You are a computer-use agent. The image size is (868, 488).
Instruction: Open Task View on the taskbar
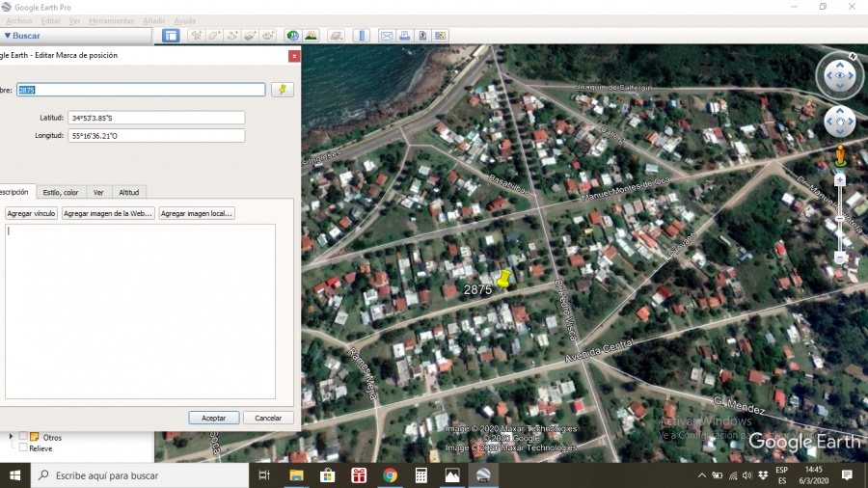[x=264, y=475]
